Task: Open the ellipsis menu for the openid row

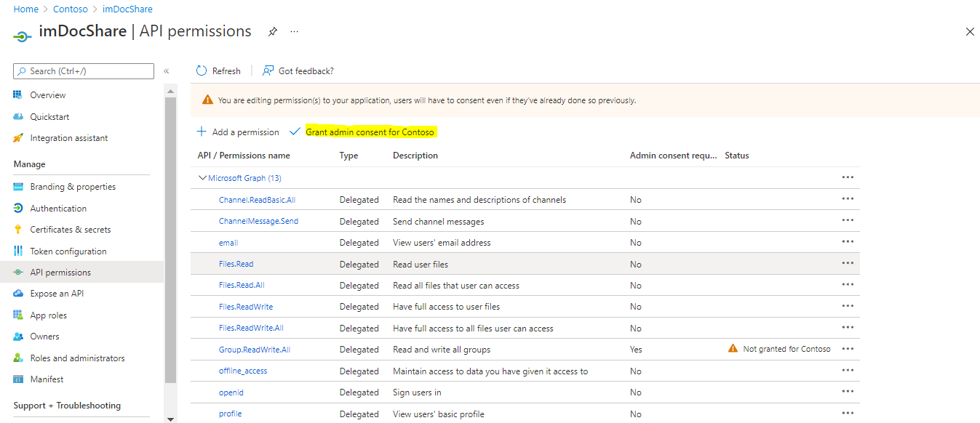Action: 848,392
